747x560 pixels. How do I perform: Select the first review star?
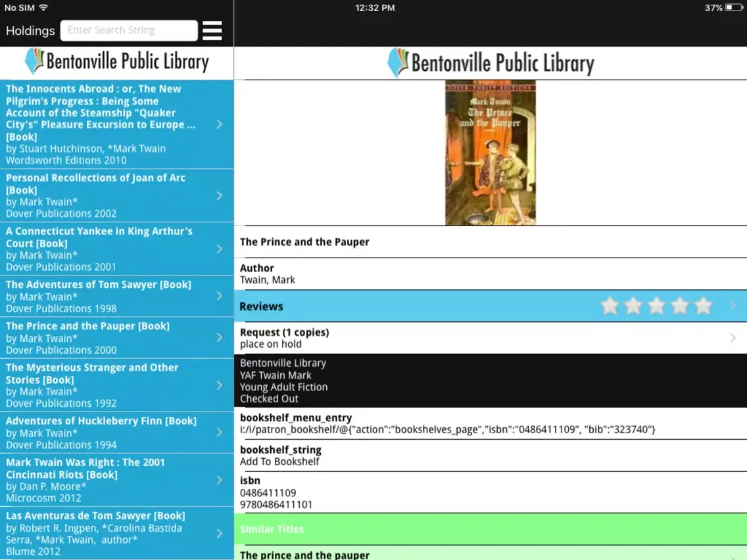click(610, 306)
